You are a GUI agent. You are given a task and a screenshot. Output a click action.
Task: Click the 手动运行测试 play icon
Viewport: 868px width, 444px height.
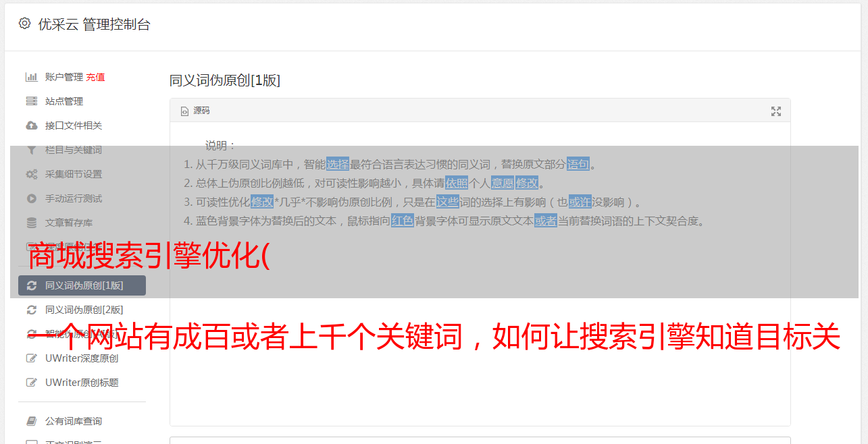click(31, 198)
